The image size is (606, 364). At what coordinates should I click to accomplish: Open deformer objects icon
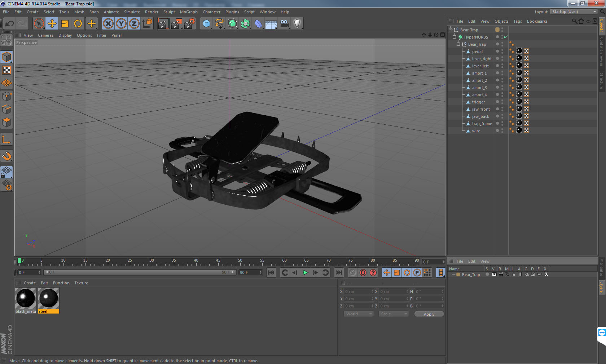(258, 24)
